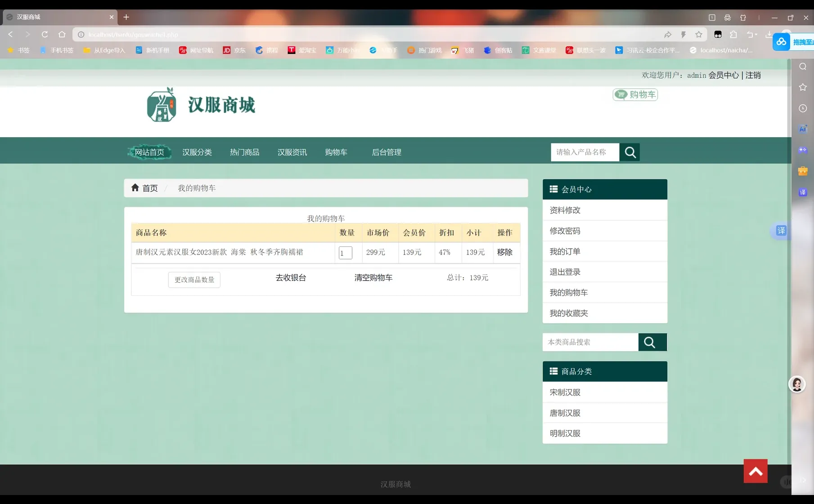Open the downloads icon in the toolbar
The image size is (814, 504).
pyautogui.click(x=769, y=35)
